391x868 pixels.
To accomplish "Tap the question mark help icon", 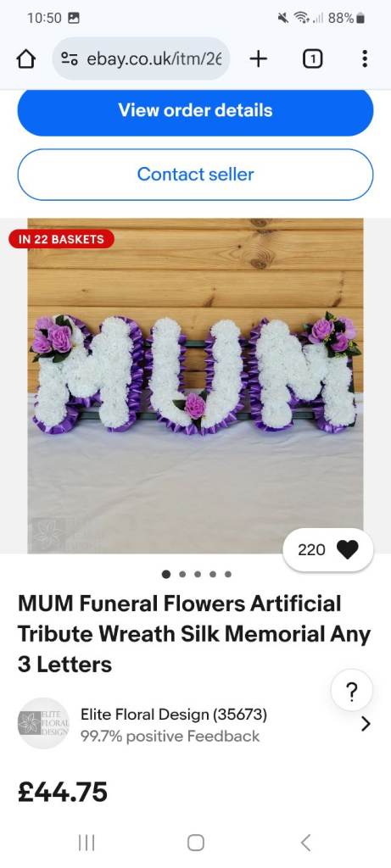I will pos(352,691).
